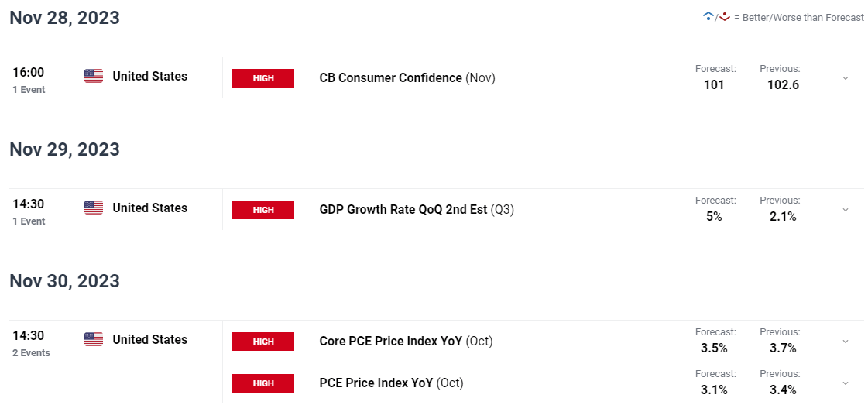
Task: Open the Core PCE Price Index YoY event
Action: (406, 342)
